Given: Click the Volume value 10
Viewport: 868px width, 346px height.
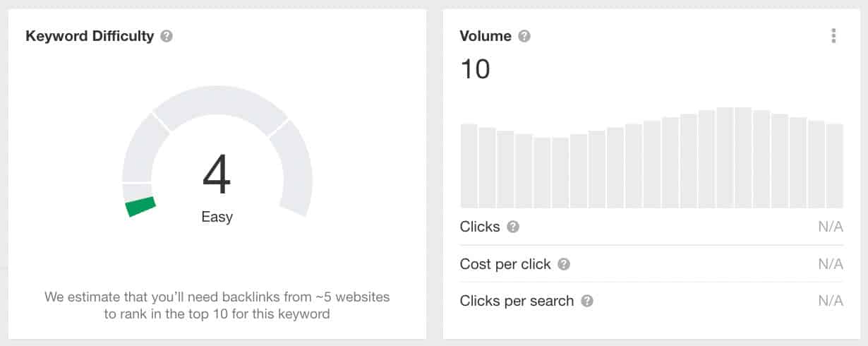Looking at the screenshot, I should point(475,69).
